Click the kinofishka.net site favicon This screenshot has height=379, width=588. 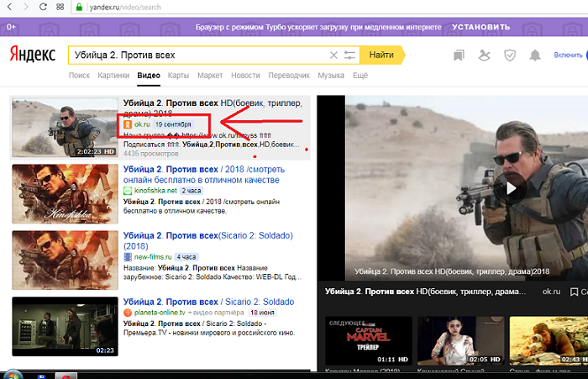pyautogui.click(x=128, y=191)
